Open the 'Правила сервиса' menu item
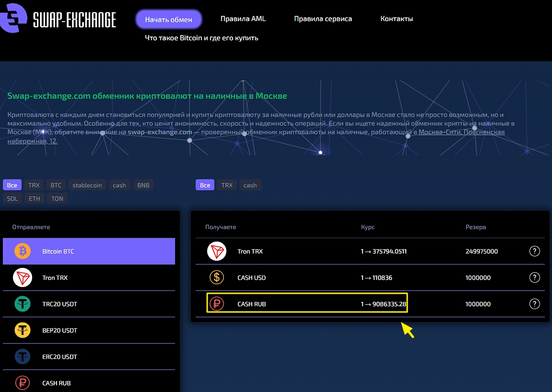The width and height of the screenshot is (552, 392). (x=323, y=19)
